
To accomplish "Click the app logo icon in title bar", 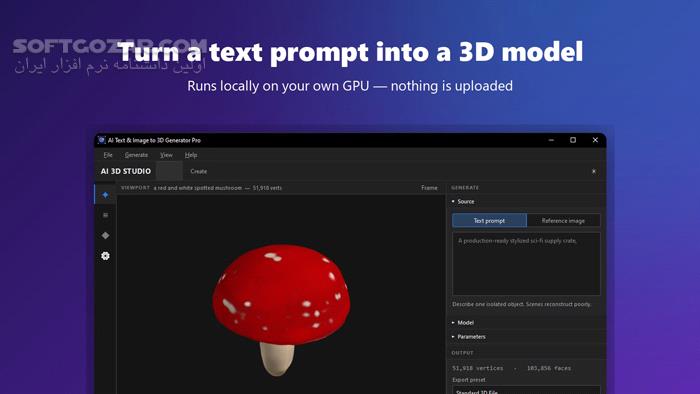I will coord(102,140).
